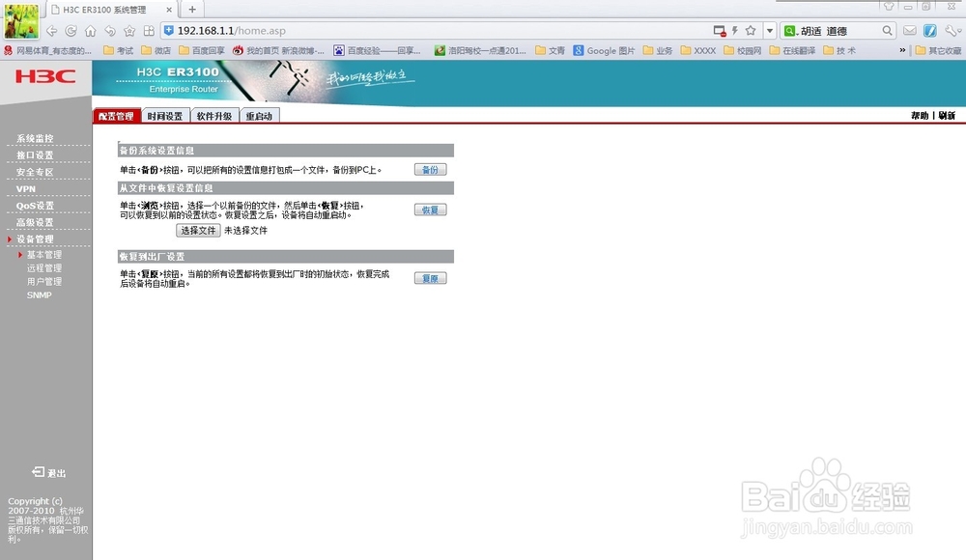Open the 百度回享 bookmark folder

click(202, 50)
